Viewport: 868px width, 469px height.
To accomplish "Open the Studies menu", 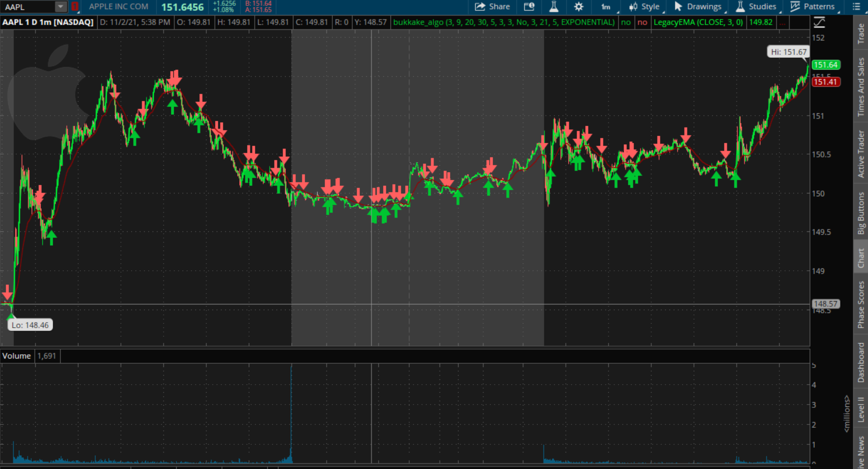I will pos(756,7).
